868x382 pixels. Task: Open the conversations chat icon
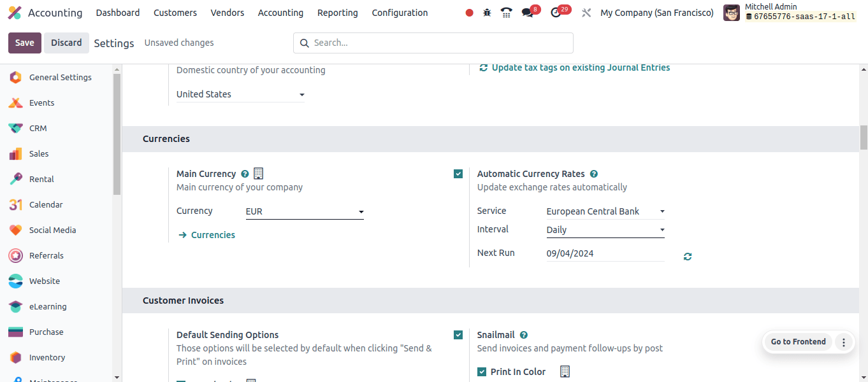coord(527,13)
